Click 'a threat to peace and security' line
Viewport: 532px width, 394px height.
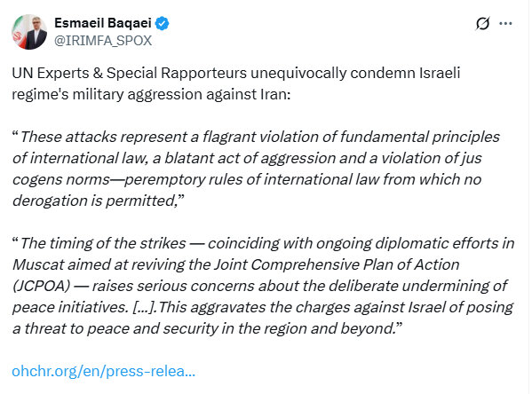(207, 328)
